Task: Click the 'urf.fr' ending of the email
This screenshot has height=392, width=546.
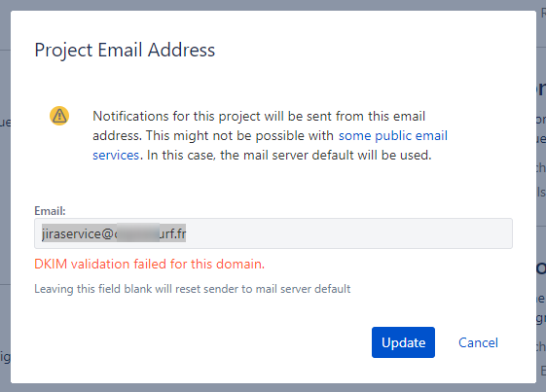Action: coord(172,233)
